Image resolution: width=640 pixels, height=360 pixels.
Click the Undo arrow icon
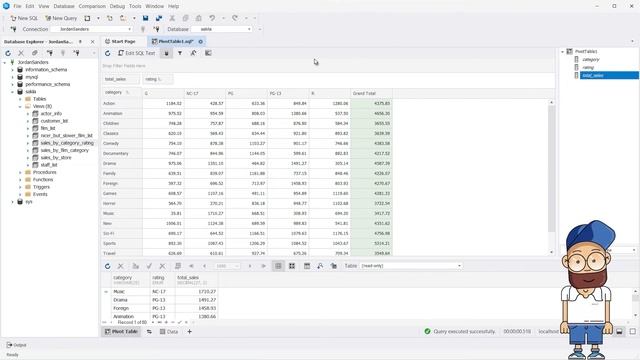pyautogui.click(x=212, y=18)
